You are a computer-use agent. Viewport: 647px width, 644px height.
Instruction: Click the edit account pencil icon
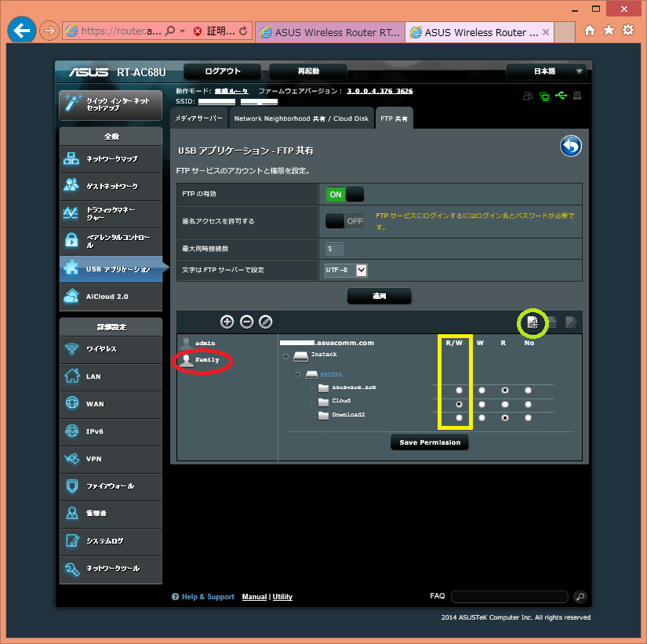click(x=266, y=322)
